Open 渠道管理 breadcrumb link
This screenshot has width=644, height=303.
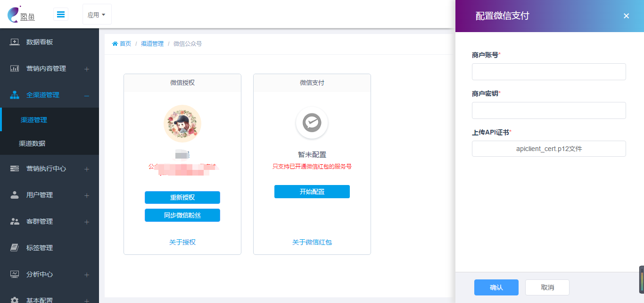pos(152,44)
